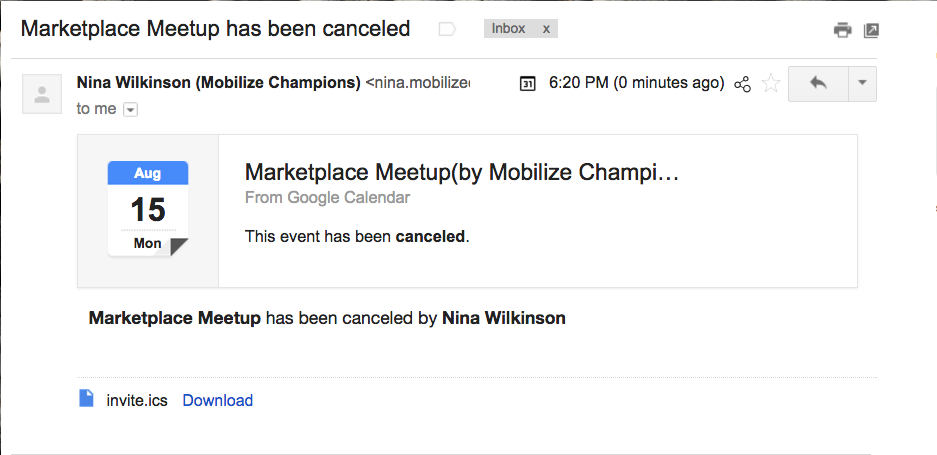Select the invite.ics attachment name

(x=137, y=400)
